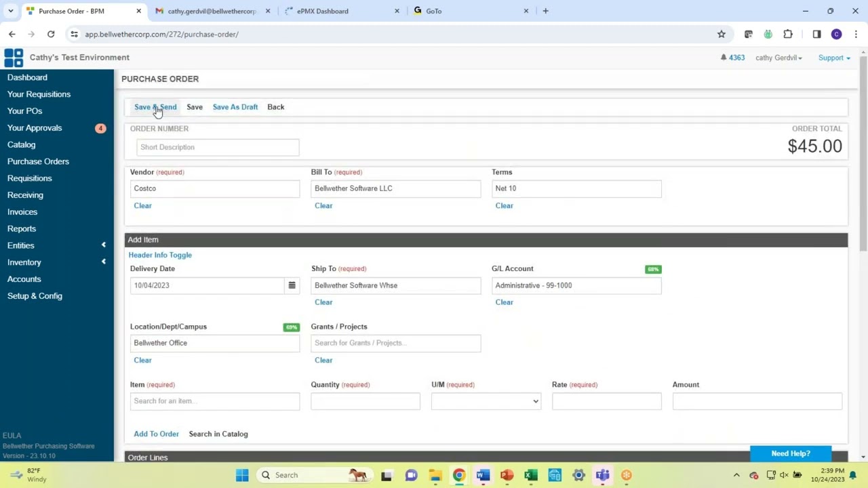The width and height of the screenshot is (868, 488).
Task: Open the Delivery Date calendar picker
Action: click(x=292, y=285)
